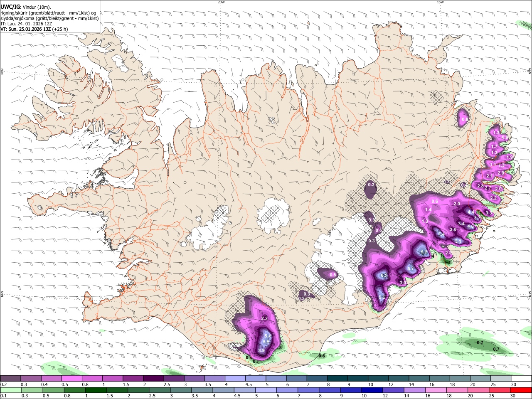The width and height of the screenshot is (532, 399).
Task: Select the light lavender 4 swatch in top scale
Action: [x=235, y=378]
